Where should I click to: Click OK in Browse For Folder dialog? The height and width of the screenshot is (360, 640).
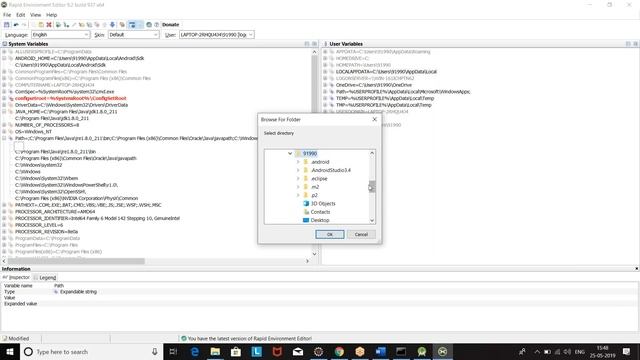click(330, 234)
